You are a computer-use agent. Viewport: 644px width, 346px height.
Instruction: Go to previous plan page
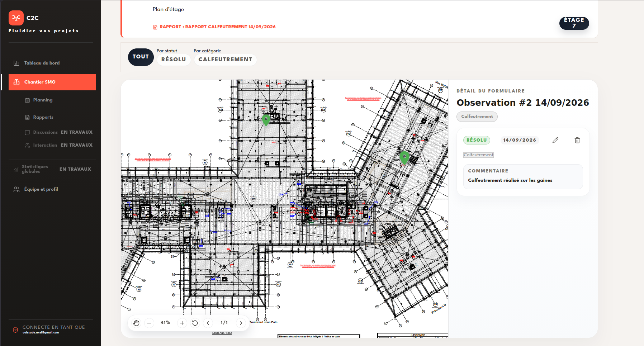(x=208, y=323)
